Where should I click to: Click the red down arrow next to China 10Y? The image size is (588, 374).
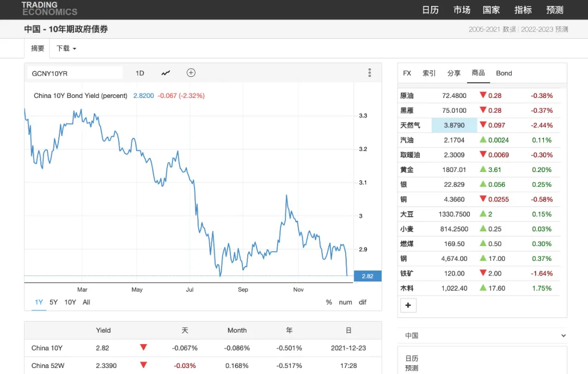pyautogui.click(x=143, y=348)
